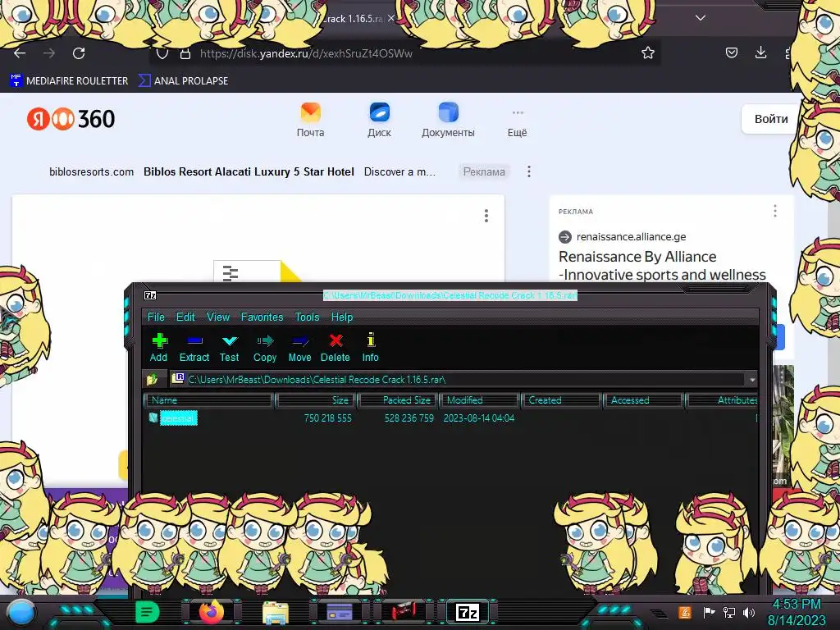
Task: Click the network tray icon
Action: click(x=729, y=612)
